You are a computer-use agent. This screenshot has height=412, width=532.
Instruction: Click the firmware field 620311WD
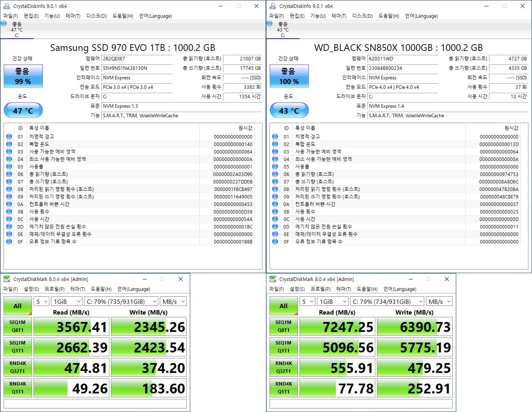(x=403, y=59)
